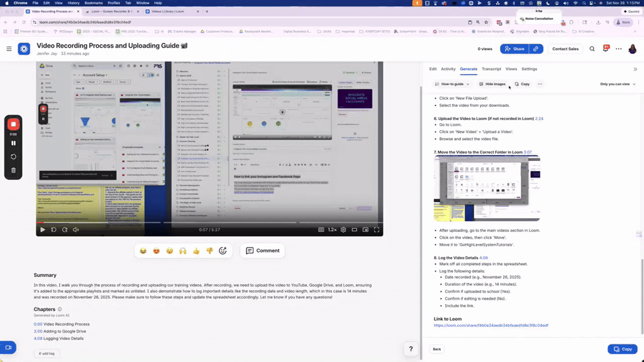React with the surprised emoji

coord(170,251)
